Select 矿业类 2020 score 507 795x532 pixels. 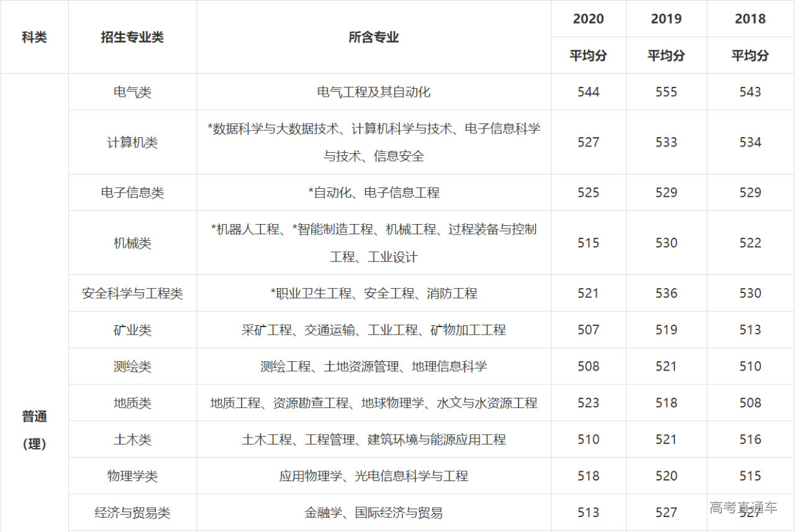click(x=588, y=330)
